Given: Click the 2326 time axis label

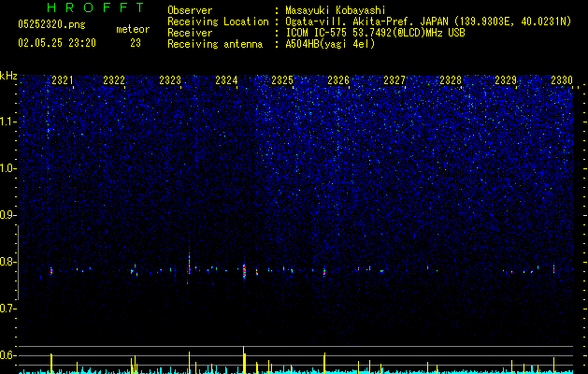Looking at the screenshot, I should click(x=338, y=80).
